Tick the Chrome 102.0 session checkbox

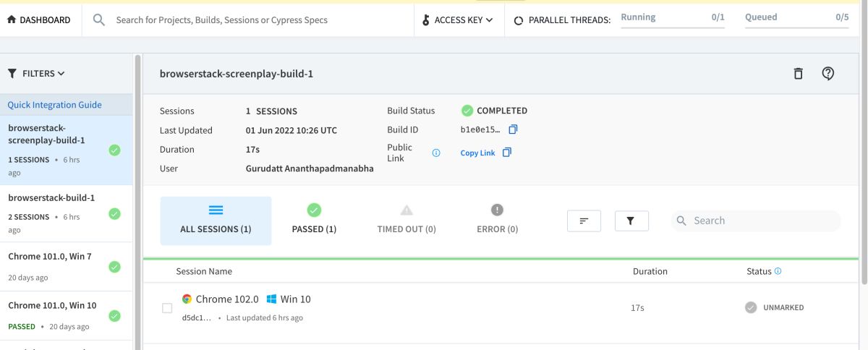coord(167,308)
